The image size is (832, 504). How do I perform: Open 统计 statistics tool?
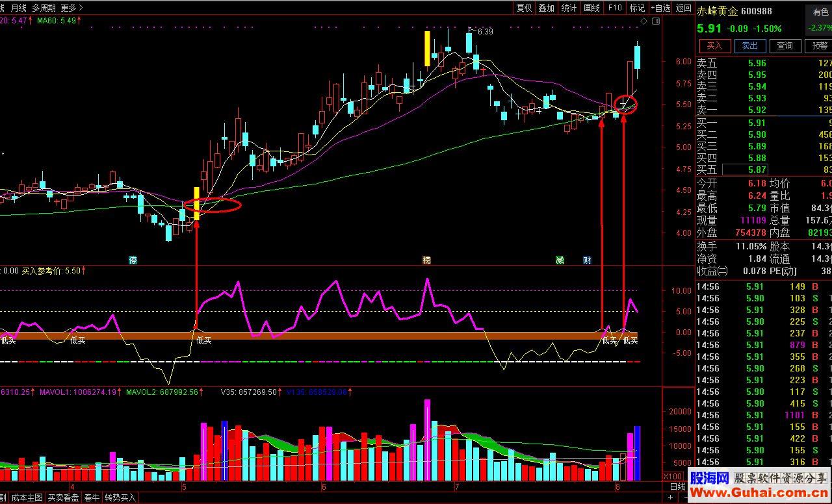point(569,8)
